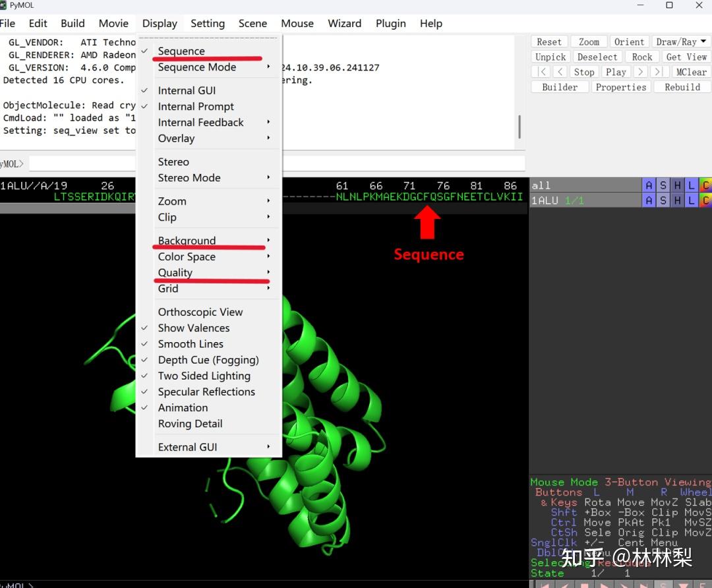
Task: Open the Plugin menu
Action: [x=390, y=23]
